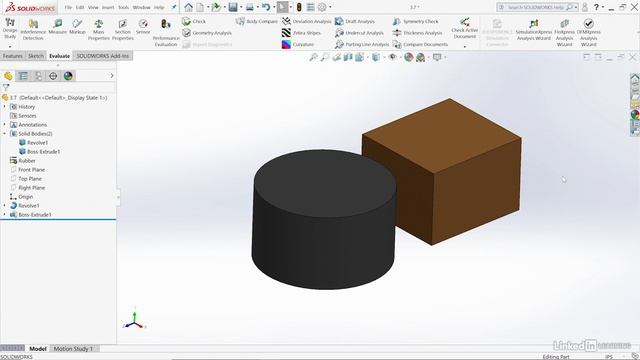Image resolution: width=640 pixels, height=360 pixels.
Task: Open the Insert menu
Action: pyautogui.click(x=108, y=7)
